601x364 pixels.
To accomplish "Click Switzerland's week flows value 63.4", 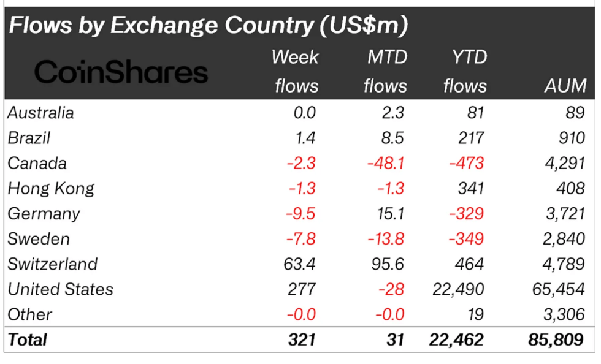I will point(299,264).
